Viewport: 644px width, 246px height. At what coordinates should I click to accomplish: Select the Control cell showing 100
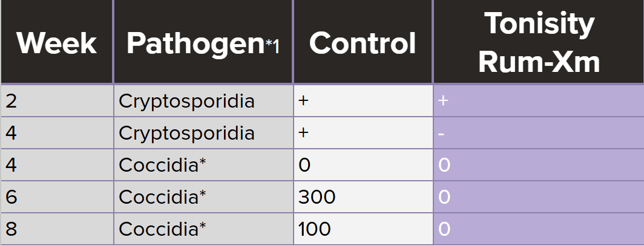pyautogui.click(x=315, y=229)
